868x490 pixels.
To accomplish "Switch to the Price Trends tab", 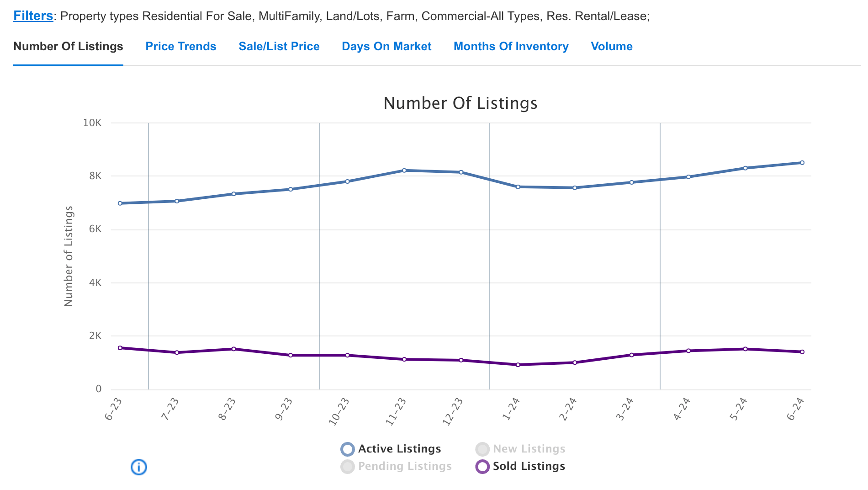I will click(181, 47).
